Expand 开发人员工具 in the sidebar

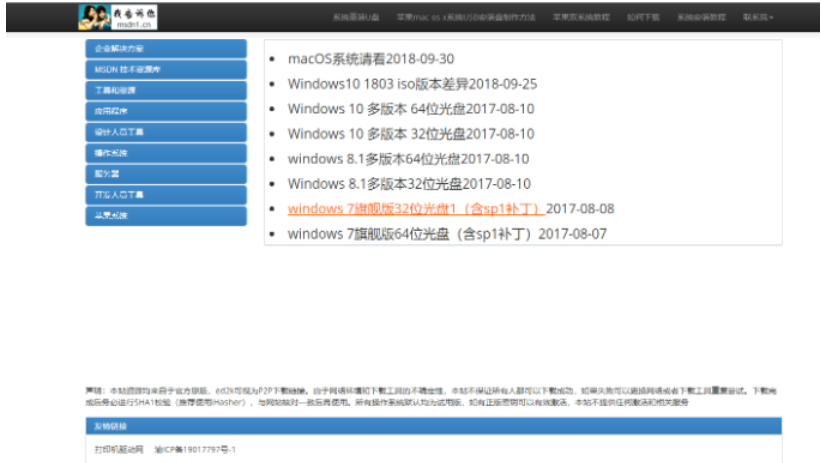point(166,195)
